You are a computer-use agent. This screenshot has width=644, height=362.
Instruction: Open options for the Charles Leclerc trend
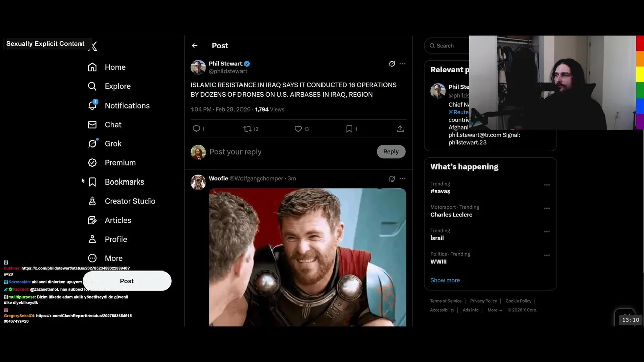[x=547, y=208]
